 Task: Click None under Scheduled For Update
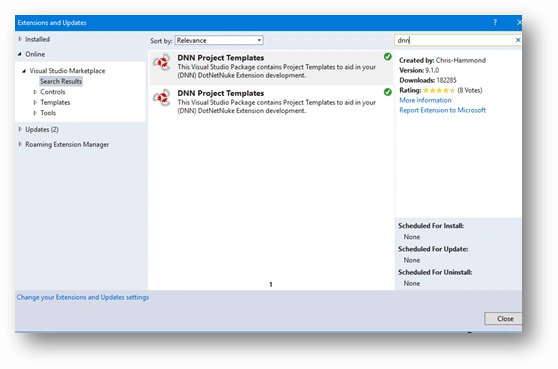point(412,260)
